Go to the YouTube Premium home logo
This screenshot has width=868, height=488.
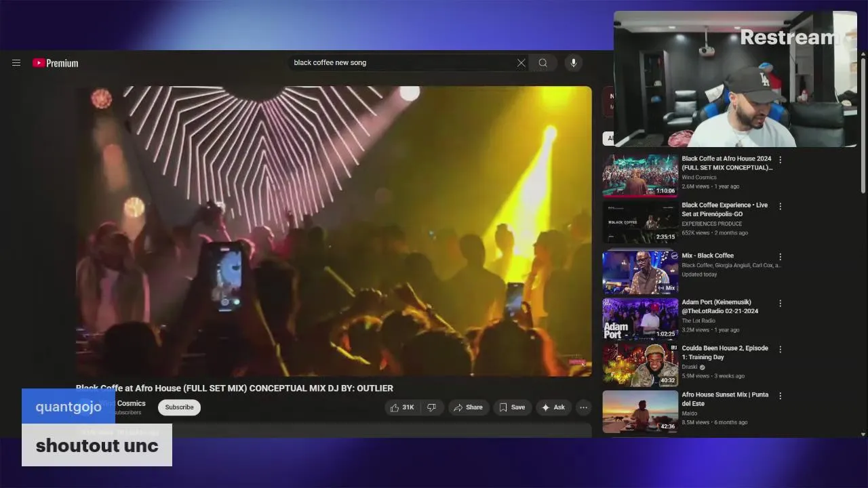pos(56,63)
